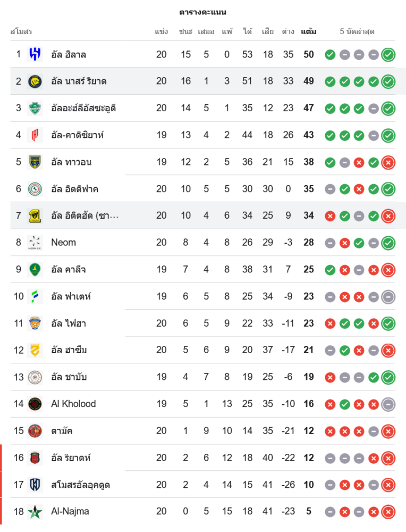Select the Al-Najma row at position 18
Viewport: 406px width, 532px height.
point(202,512)
